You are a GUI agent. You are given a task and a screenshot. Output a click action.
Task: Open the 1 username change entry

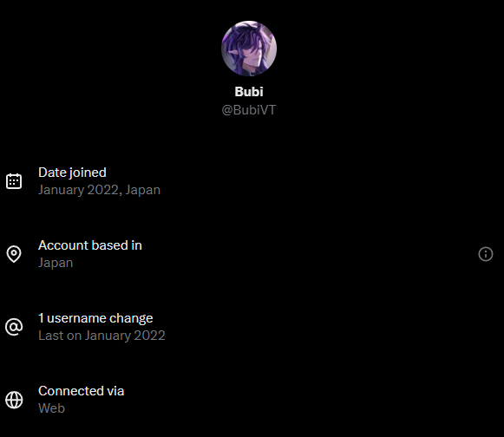coord(95,318)
